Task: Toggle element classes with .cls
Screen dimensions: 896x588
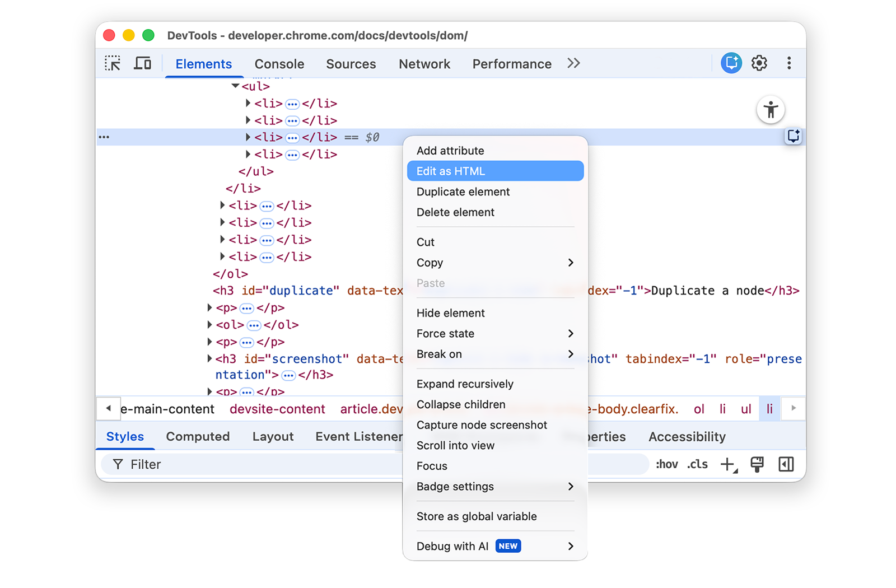Action: point(697,464)
